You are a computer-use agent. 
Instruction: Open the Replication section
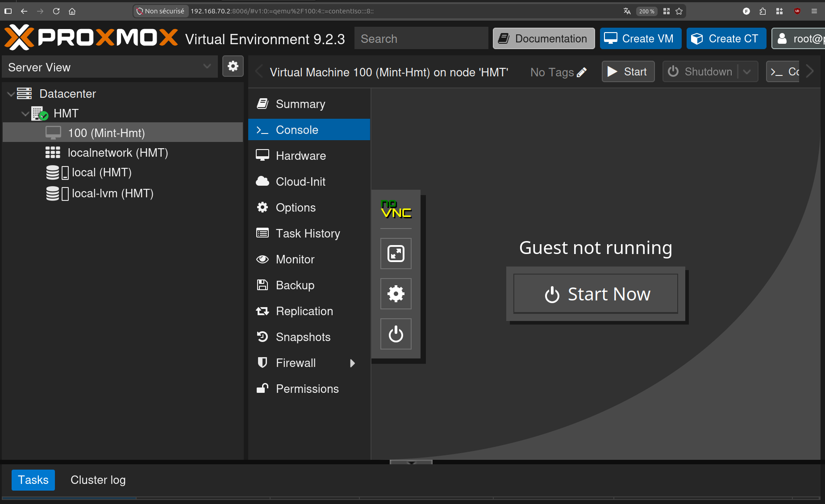coord(309,311)
